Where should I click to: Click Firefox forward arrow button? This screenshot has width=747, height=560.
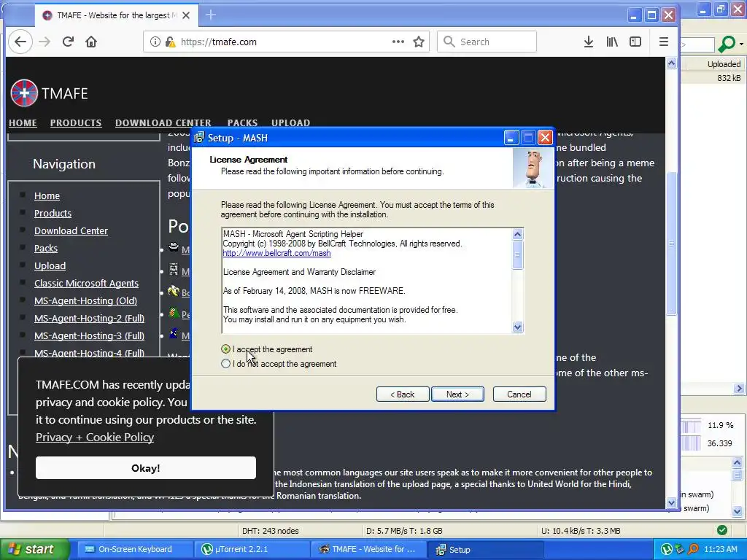coord(44,42)
